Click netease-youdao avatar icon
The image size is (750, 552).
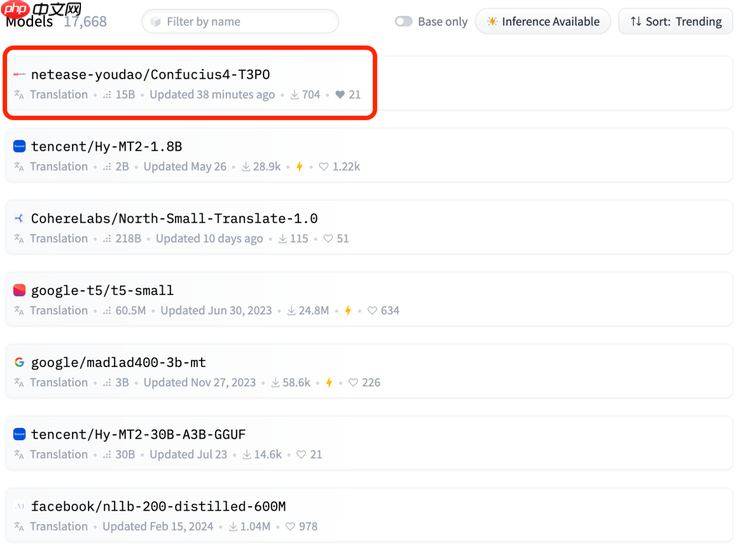(19, 75)
